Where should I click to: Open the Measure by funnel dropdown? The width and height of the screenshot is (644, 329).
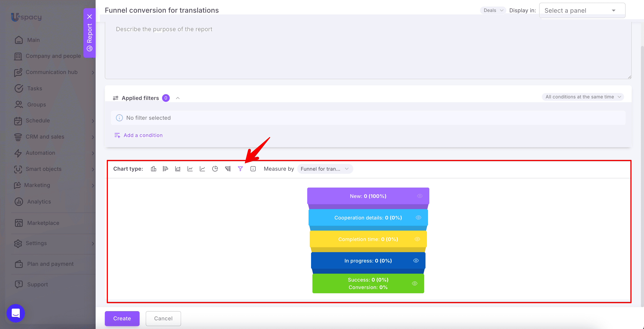click(325, 169)
